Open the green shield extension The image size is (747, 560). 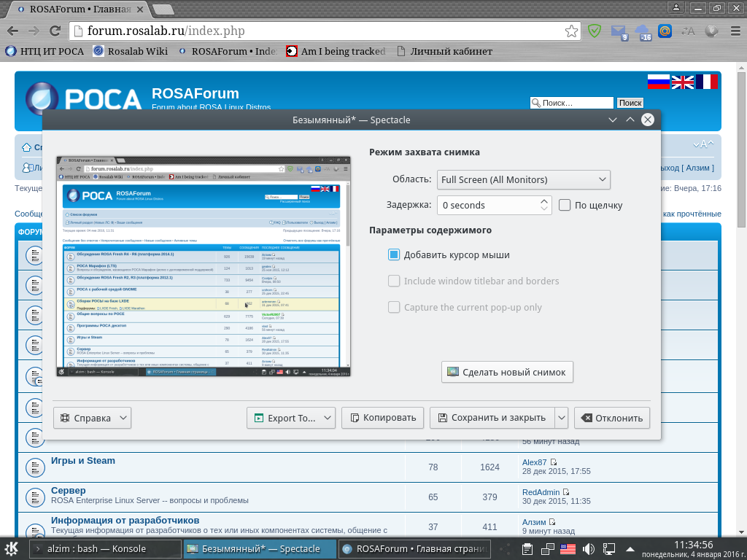tap(594, 31)
